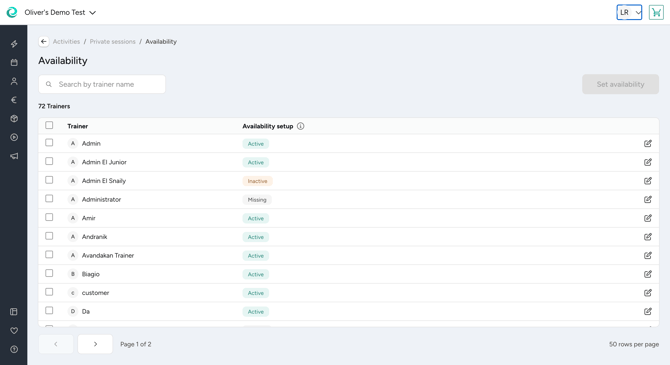Check the customer row checkbox
The height and width of the screenshot is (365, 670).
coord(49,292)
